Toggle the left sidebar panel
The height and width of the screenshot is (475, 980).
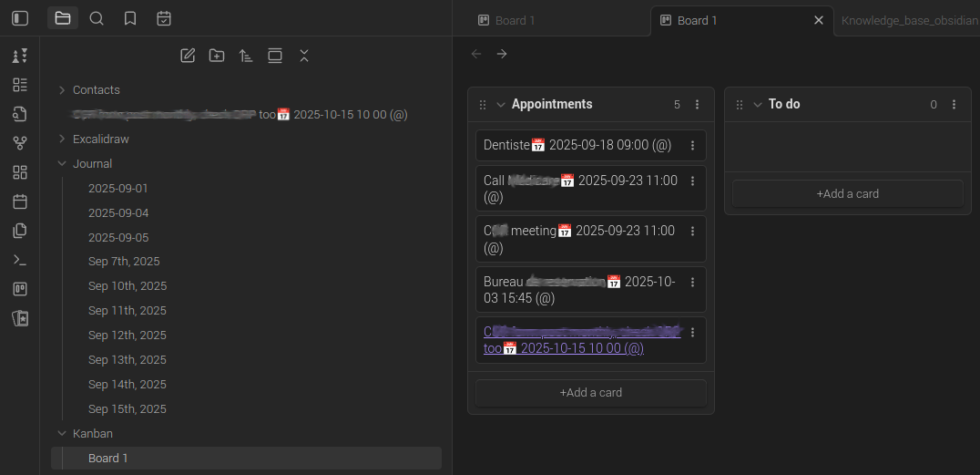pyautogui.click(x=20, y=18)
